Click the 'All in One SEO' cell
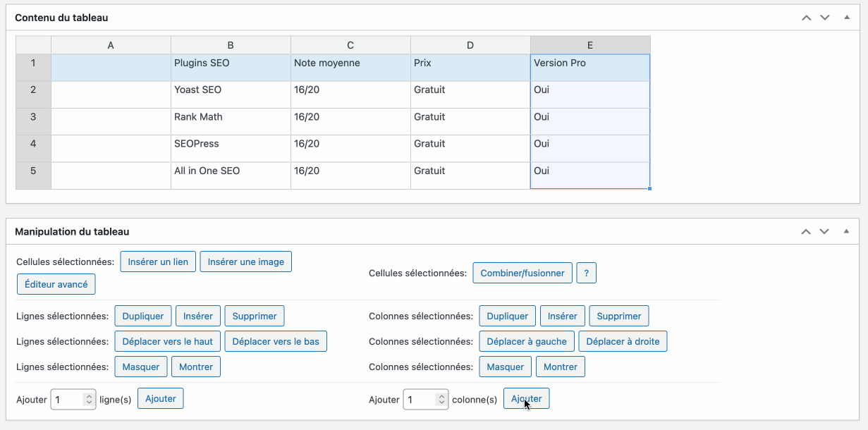Viewport: 868px width, 430px height. click(231, 176)
